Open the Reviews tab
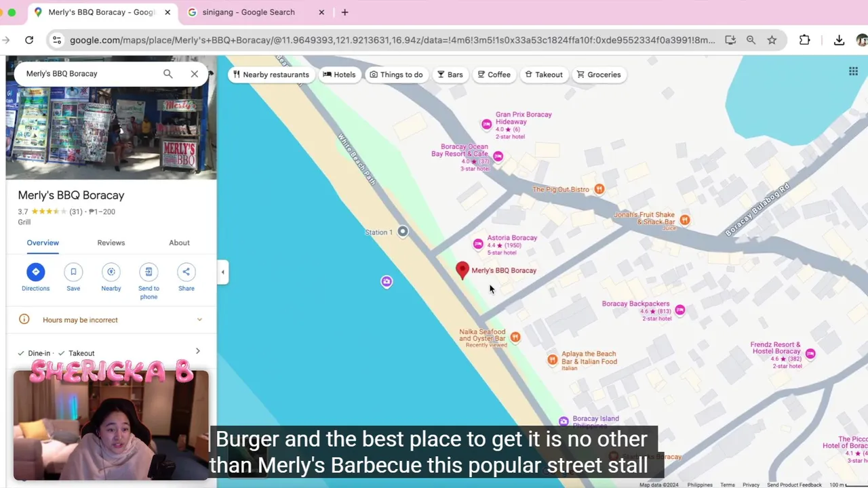The height and width of the screenshot is (488, 868). [x=111, y=243]
